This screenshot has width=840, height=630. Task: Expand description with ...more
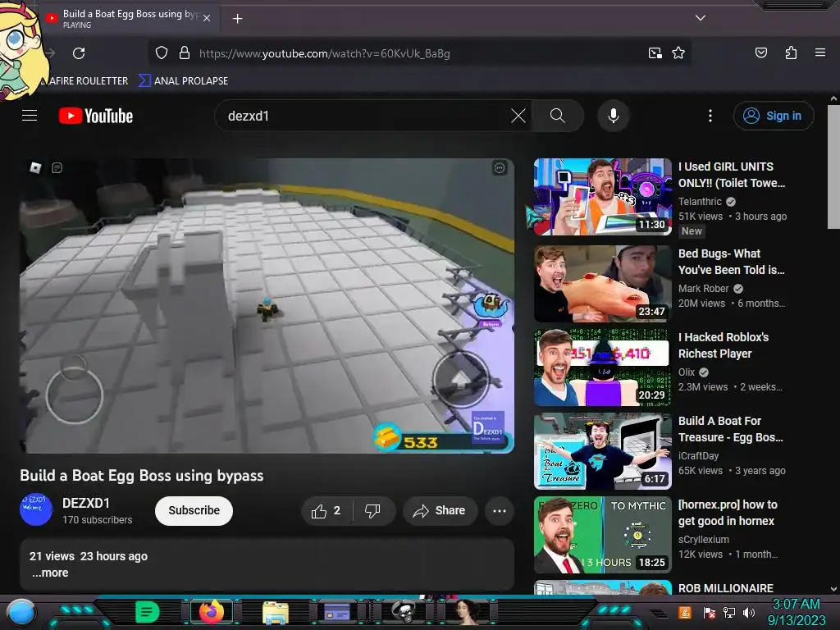(50, 573)
